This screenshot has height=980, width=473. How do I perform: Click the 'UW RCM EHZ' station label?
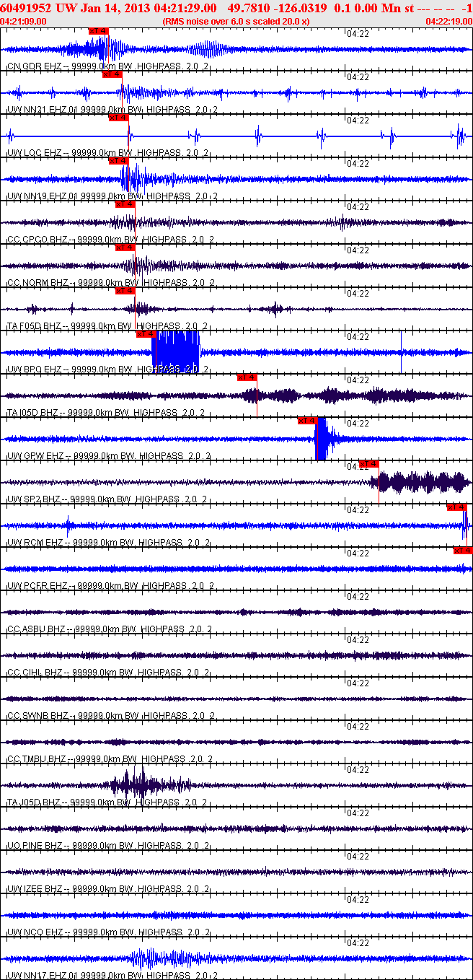35,543
